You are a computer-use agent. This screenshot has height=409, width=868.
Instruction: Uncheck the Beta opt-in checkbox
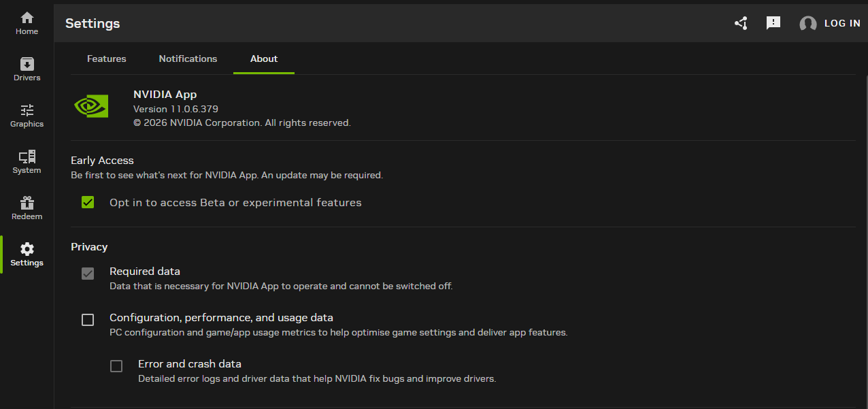pos(88,202)
